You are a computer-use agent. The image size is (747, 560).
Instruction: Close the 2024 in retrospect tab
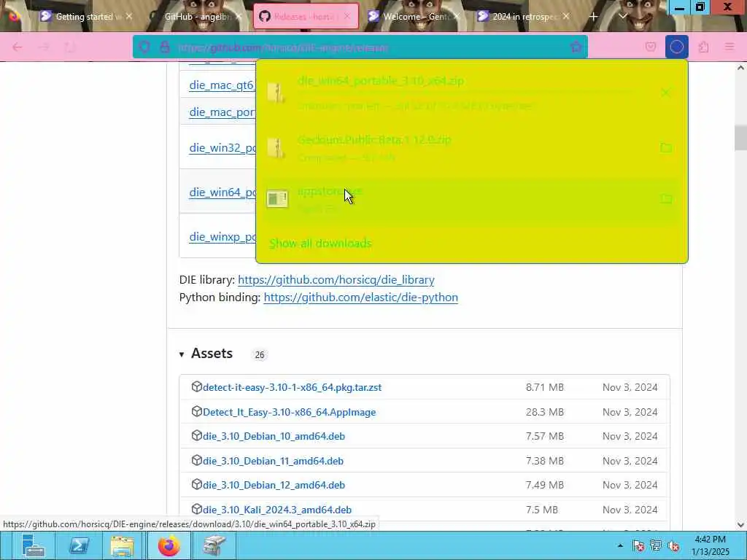(566, 17)
